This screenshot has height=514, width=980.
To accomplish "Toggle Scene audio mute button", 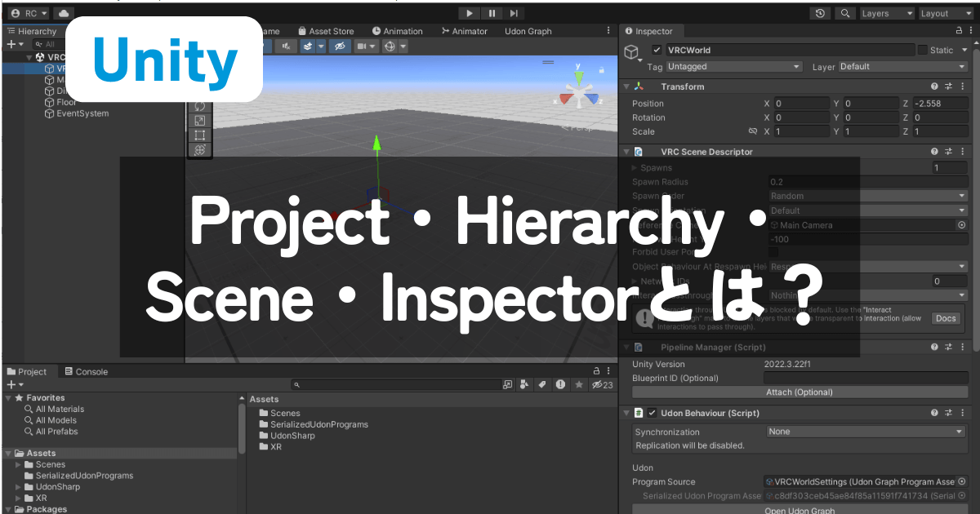I will click(x=287, y=47).
